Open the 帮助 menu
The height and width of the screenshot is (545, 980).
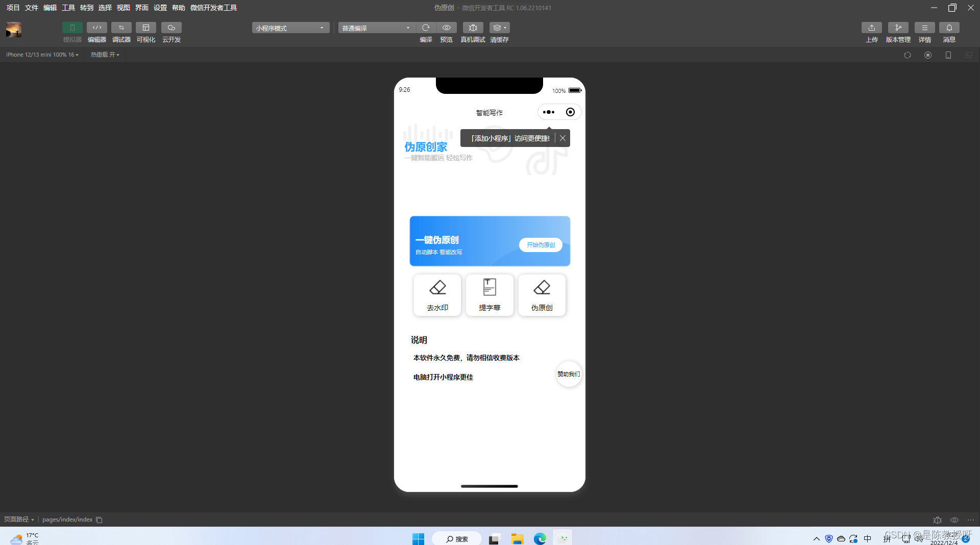click(x=179, y=8)
